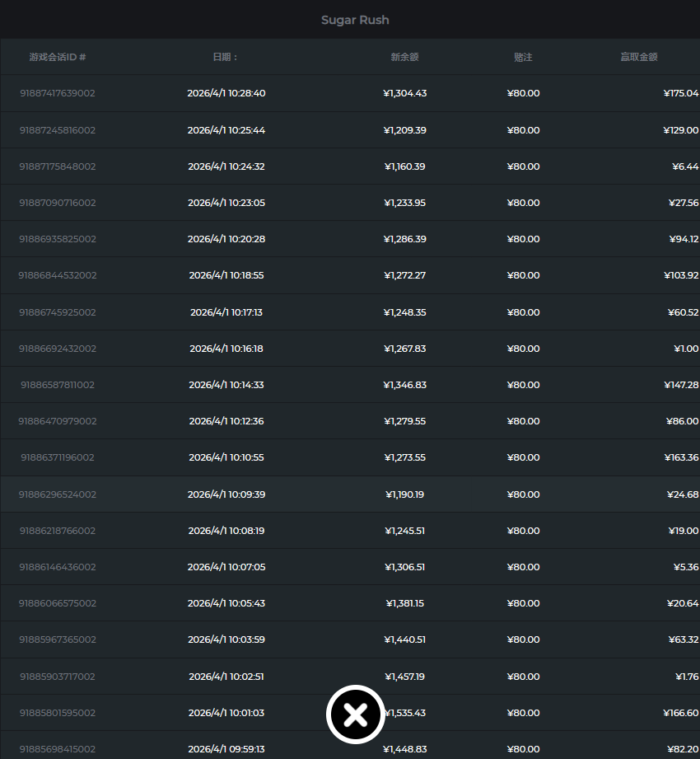View details for session 91886935825002
Viewport: 700px width, 759px height.
point(58,239)
